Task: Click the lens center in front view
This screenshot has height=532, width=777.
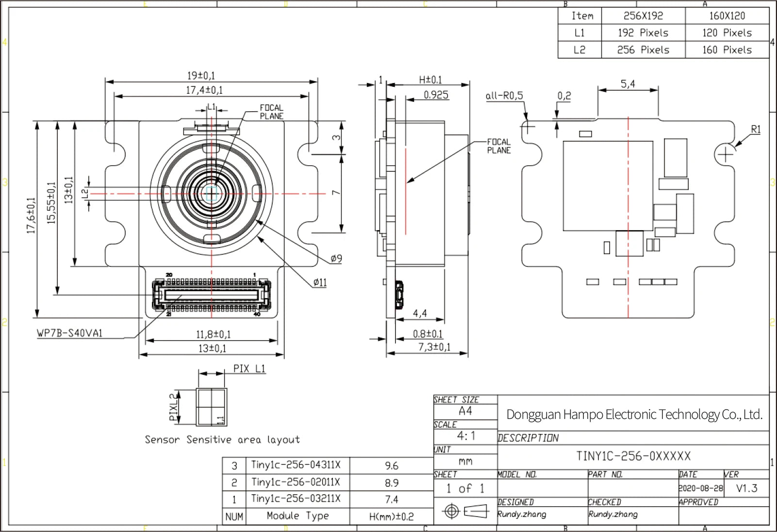Action: 212,194
